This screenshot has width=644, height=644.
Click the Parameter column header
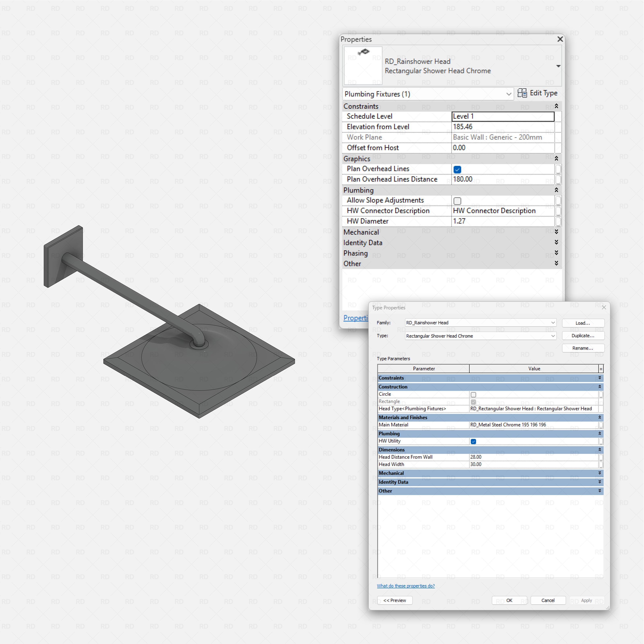(x=424, y=369)
